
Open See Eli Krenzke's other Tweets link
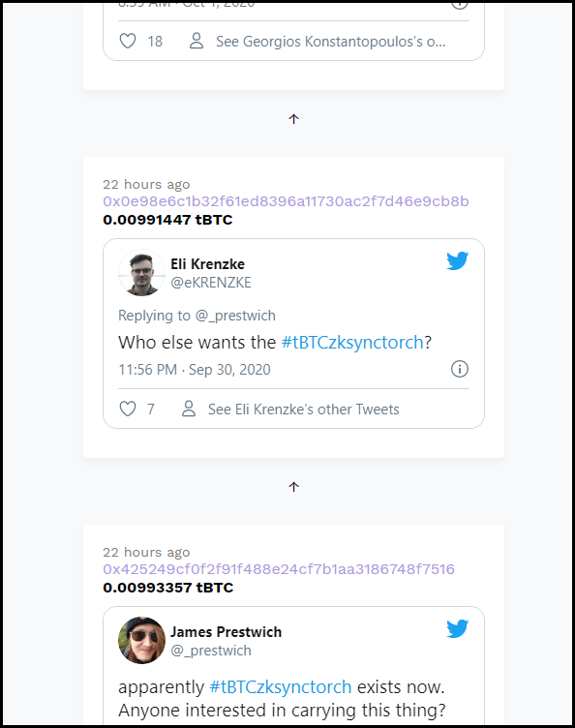click(304, 409)
